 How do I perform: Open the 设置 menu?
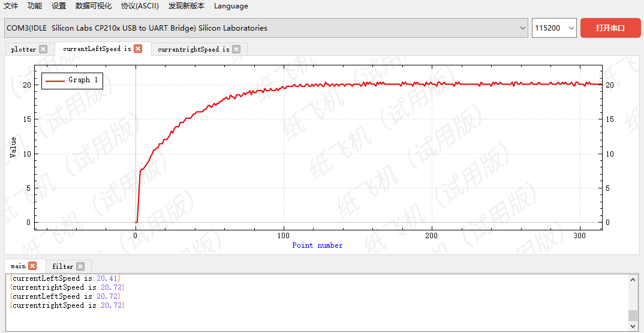coord(59,6)
